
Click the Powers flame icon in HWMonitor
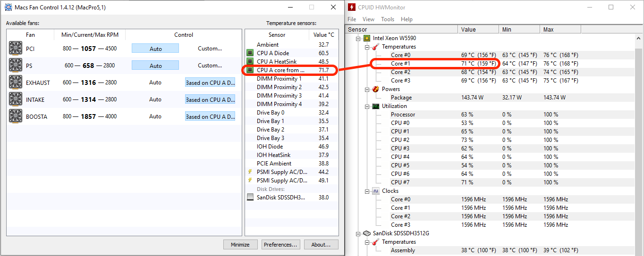pyautogui.click(x=375, y=89)
